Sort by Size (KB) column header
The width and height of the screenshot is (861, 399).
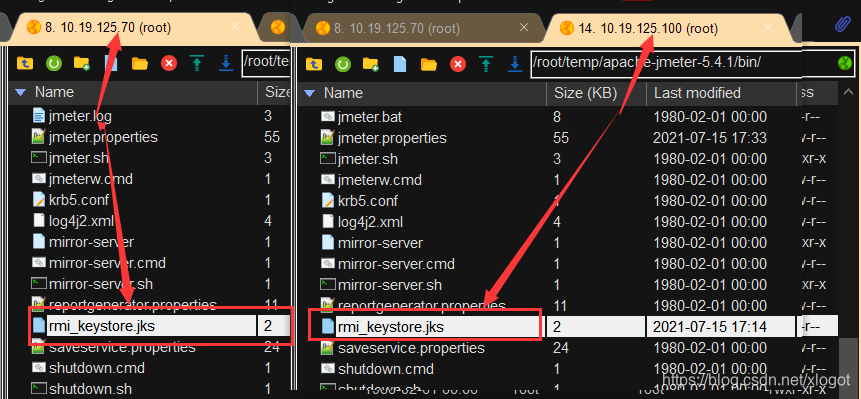(585, 93)
